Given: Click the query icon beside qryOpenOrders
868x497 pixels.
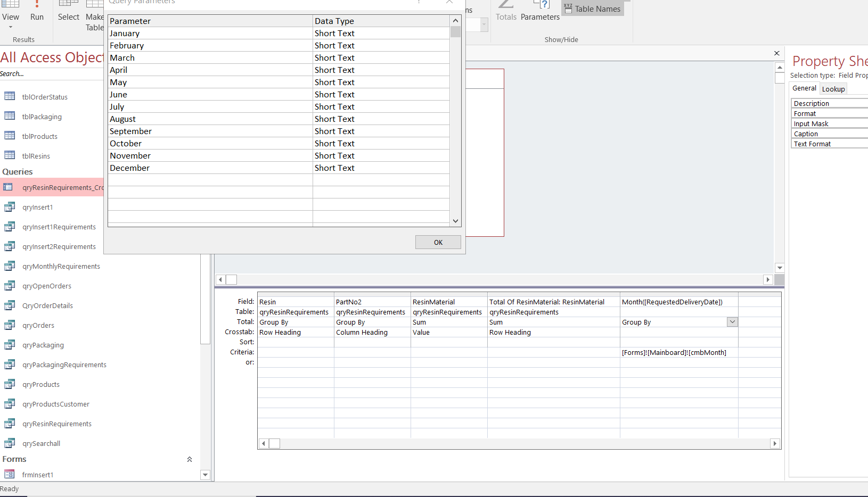Looking at the screenshot, I should tap(10, 286).
